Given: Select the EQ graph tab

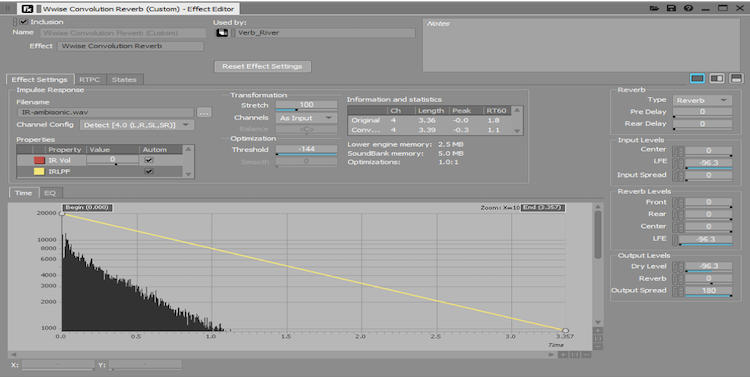Looking at the screenshot, I should pyautogui.click(x=50, y=193).
